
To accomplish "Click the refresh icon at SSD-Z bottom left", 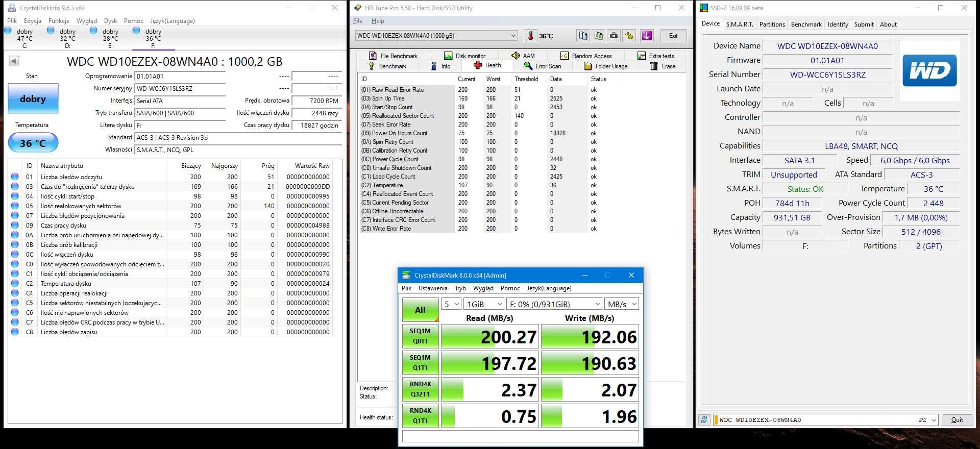I will coord(704,420).
